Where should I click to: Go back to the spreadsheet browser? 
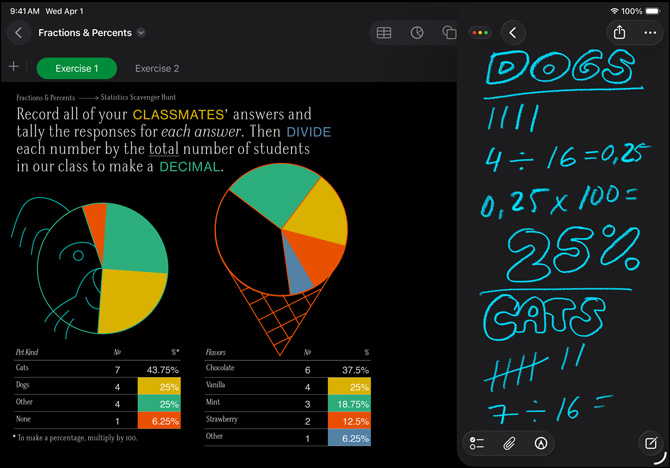pyautogui.click(x=19, y=33)
